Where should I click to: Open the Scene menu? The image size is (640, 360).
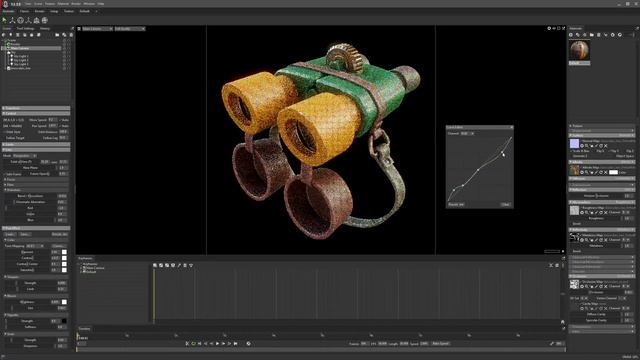38,4
